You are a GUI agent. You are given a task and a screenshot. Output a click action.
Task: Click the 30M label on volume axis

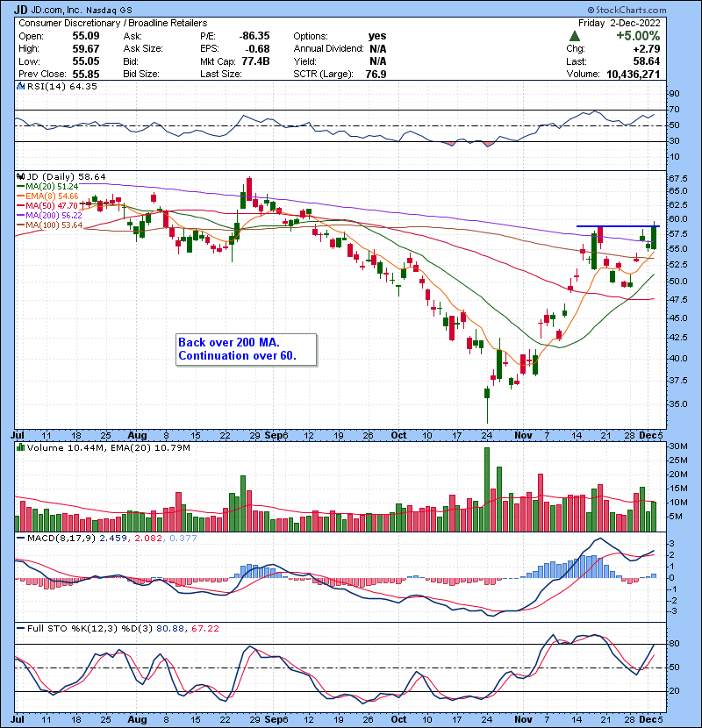678,446
